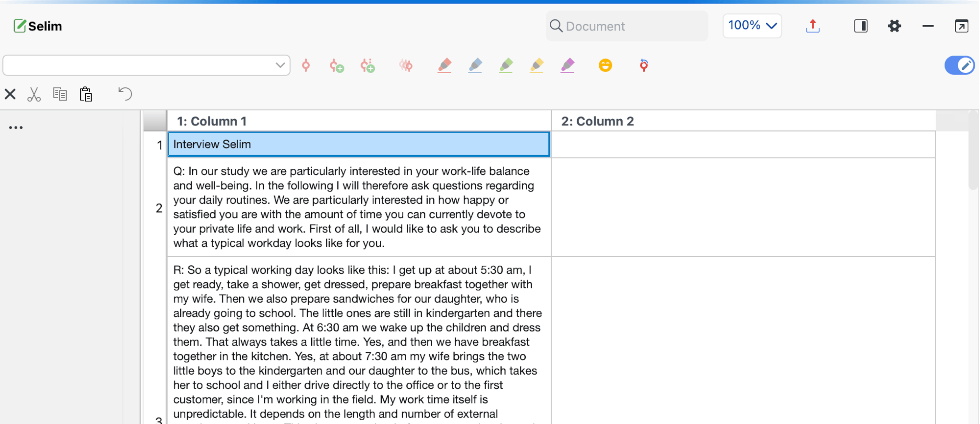The height and width of the screenshot is (424, 980).
Task: Click the red pin with arrow icon
Action: (x=644, y=65)
